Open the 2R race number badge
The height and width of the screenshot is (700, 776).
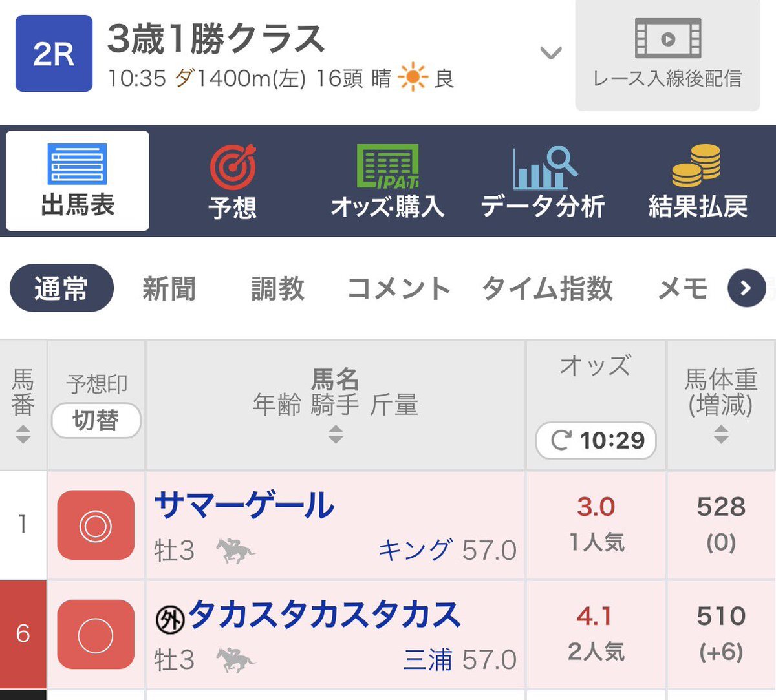[54, 54]
